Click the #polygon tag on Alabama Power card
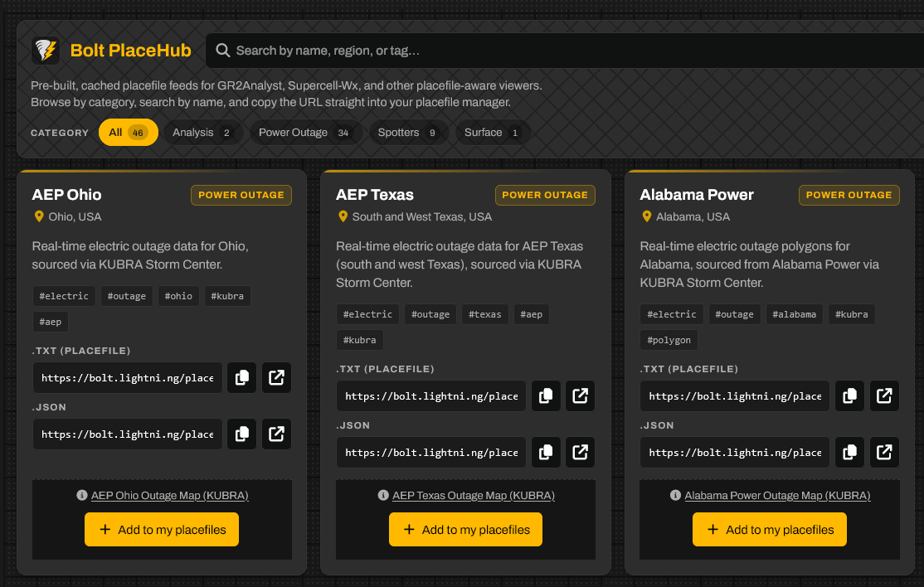The width and height of the screenshot is (924, 587). (669, 340)
